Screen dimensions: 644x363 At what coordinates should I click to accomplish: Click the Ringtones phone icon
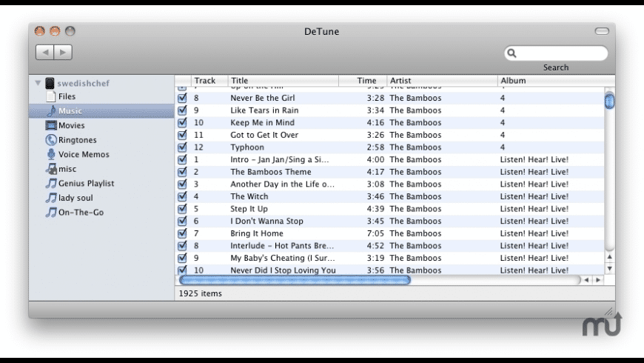51,140
